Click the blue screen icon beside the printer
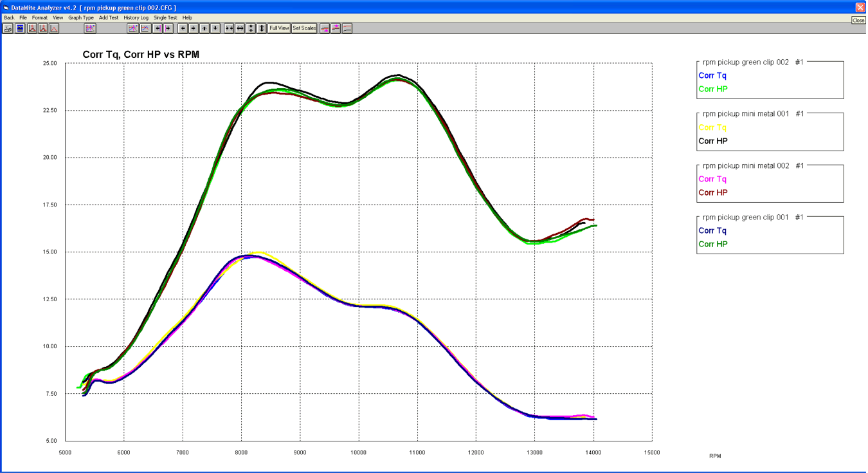Viewport: 868px width, 473px height. click(19, 28)
